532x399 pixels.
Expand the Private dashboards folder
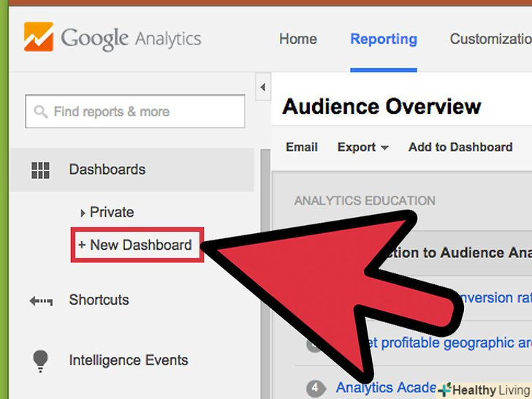(83, 213)
